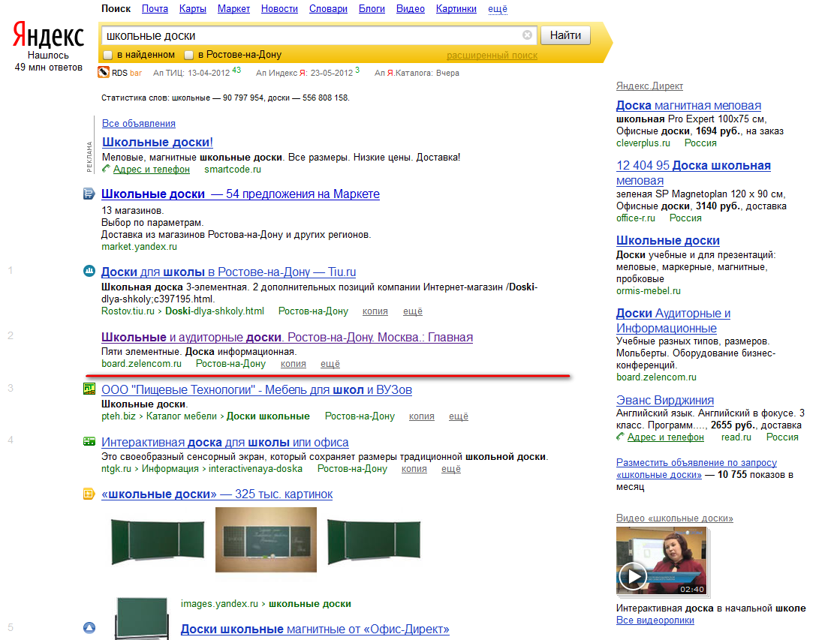Expand the 'ещё' services menu at top
Image resolution: width=840 pixels, height=640 pixels.
coord(498,8)
